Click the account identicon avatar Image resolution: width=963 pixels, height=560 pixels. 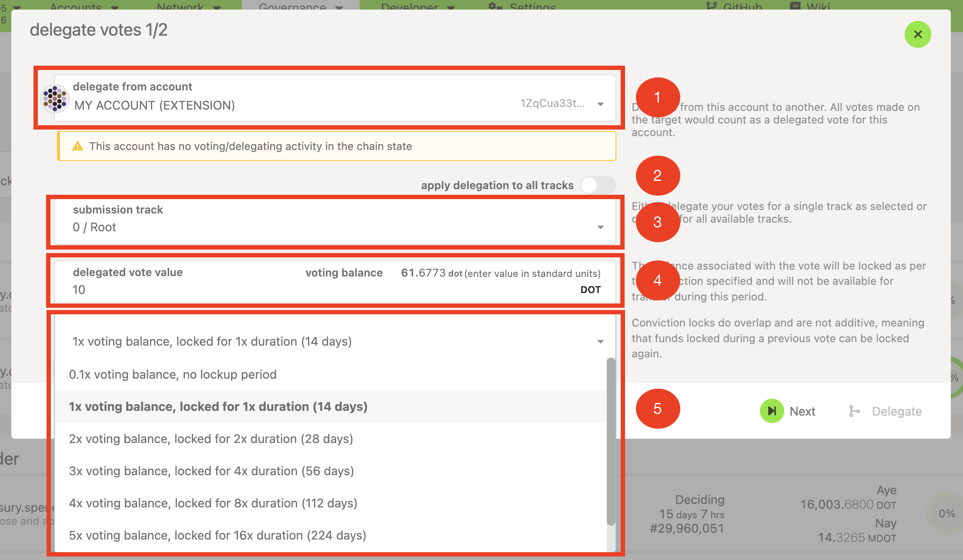55,98
